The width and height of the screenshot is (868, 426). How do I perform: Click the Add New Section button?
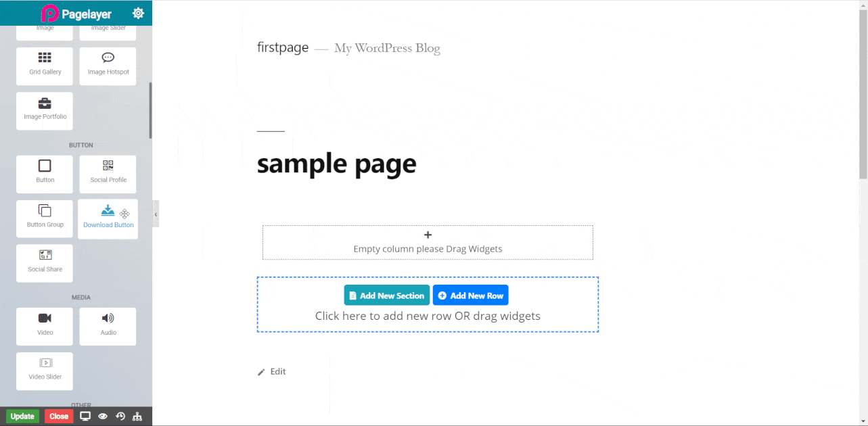click(x=386, y=295)
